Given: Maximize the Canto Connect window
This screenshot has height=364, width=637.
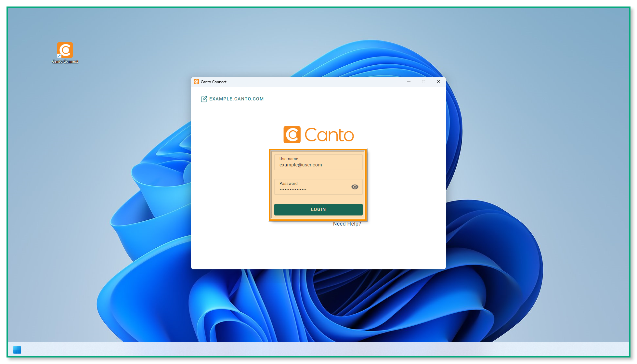Looking at the screenshot, I should pos(423,82).
